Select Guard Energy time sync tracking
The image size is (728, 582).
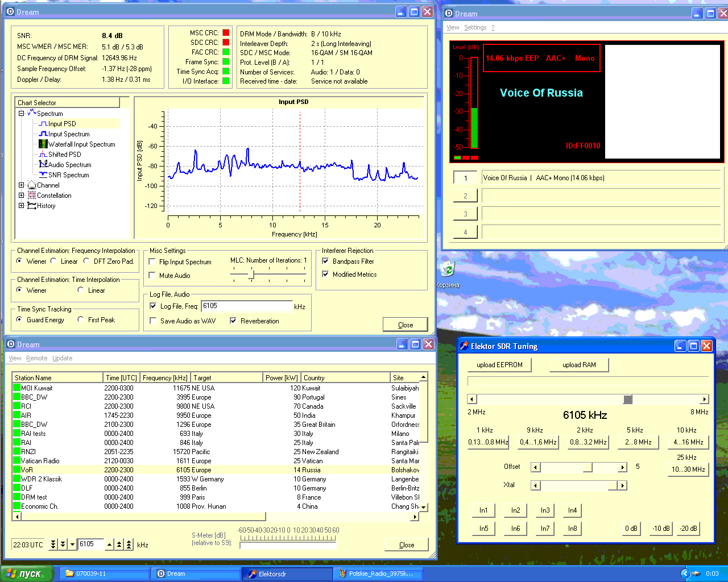click(19, 319)
